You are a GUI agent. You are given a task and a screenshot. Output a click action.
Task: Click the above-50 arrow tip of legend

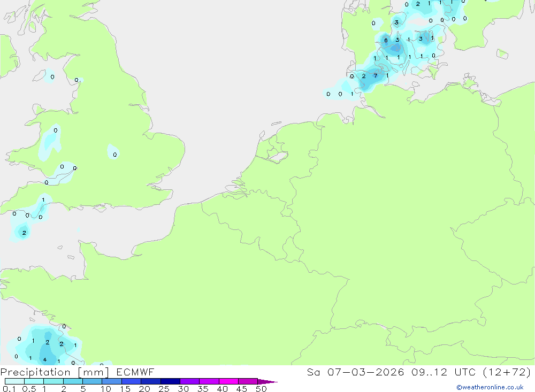click(x=267, y=381)
